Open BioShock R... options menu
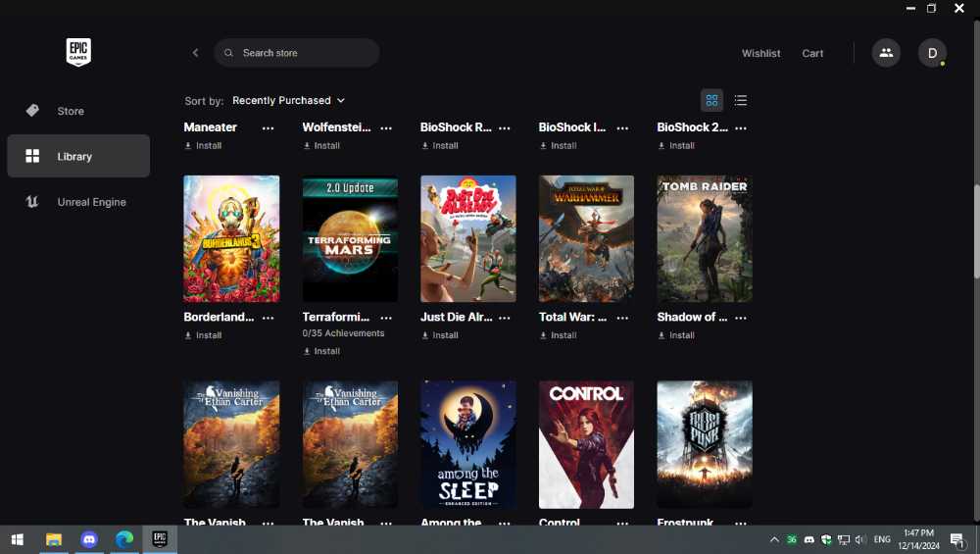The image size is (980, 554). pos(505,127)
